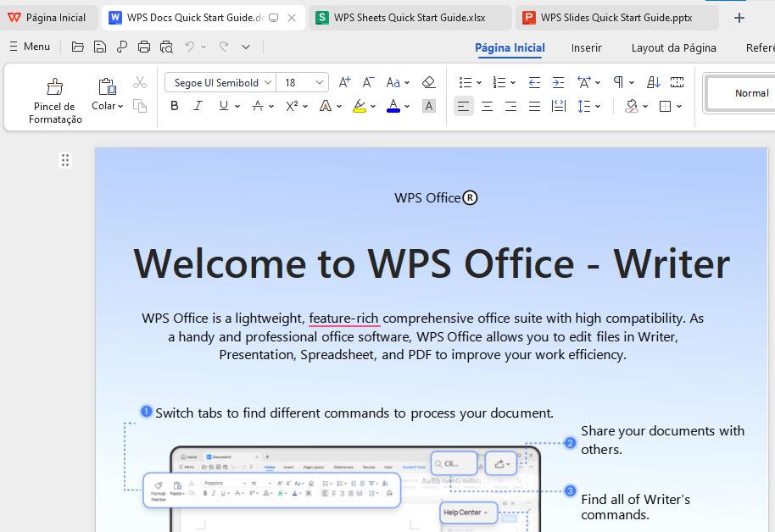Viewport: 775px width, 532px height.
Task: Click the tab display mode monitor icon
Action: 273,18
